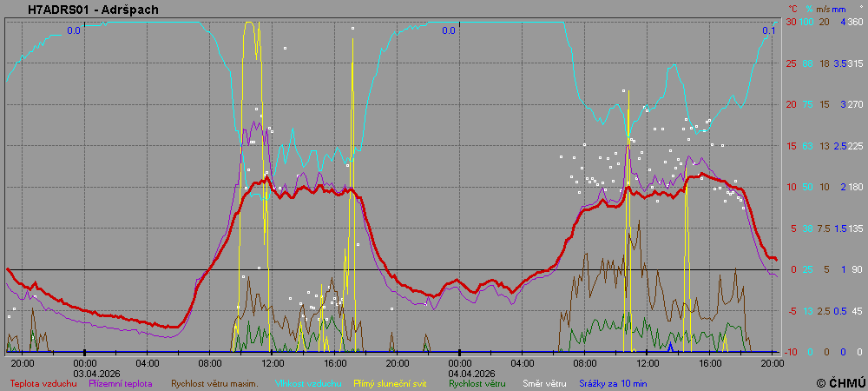Click the blue 0.1 precipitation value label
The image size is (868, 391).
pos(768,30)
